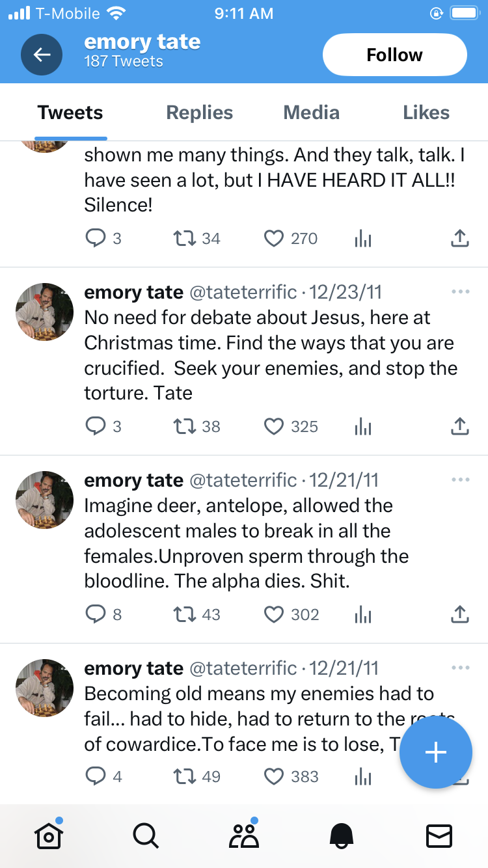This screenshot has width=488, height=868.
Task: Open the Media tab
Action: [312, 113]
